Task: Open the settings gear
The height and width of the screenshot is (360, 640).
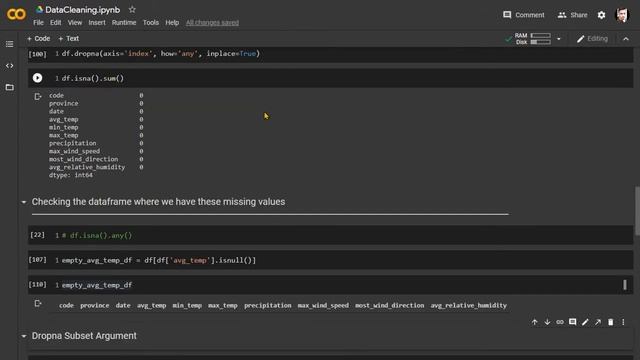Action: [601, 15]
